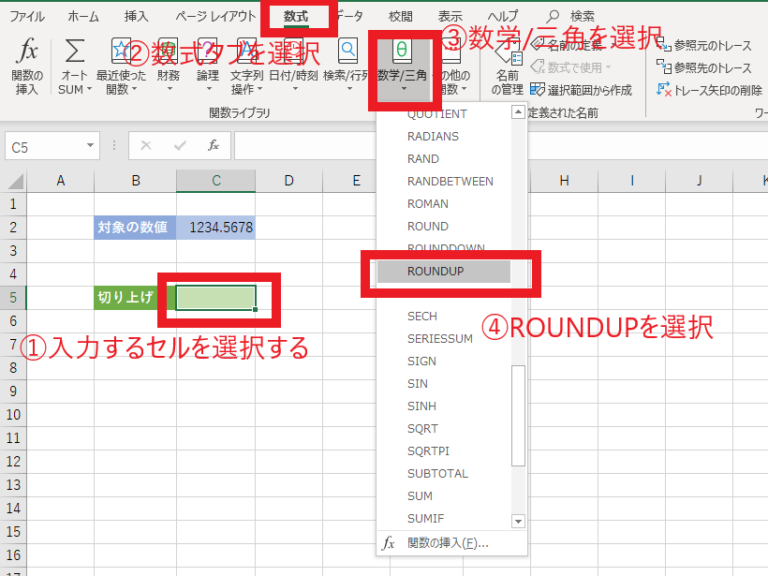The height and width of the screenshot is (576, 768).
Task: Select column header A
Action: pos(61,181)
